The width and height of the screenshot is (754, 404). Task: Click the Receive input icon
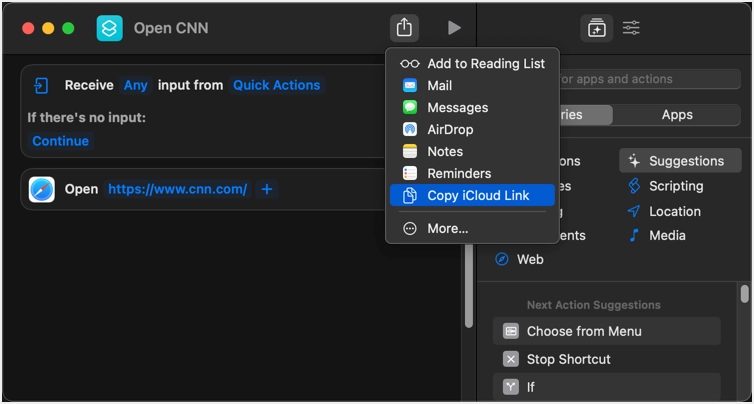42,86
